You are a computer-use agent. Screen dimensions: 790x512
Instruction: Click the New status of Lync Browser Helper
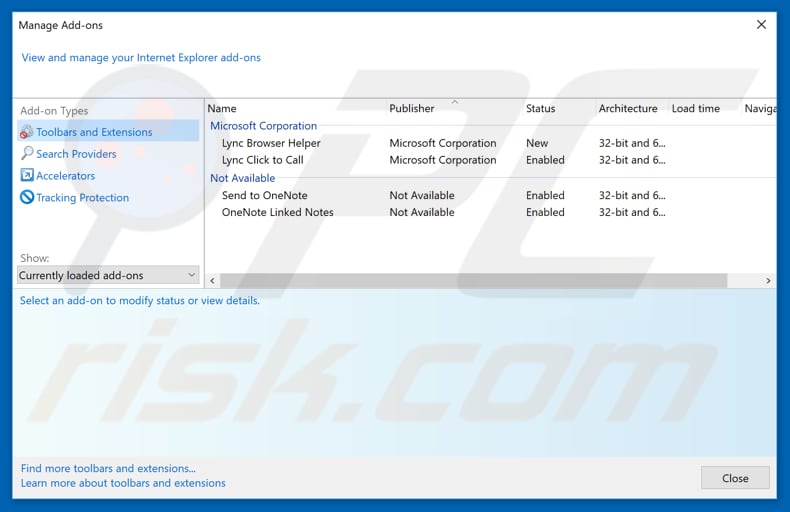point(537,143)
